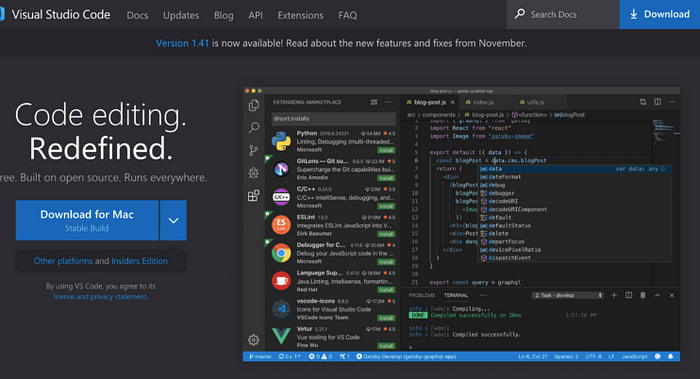Click the filter icon in Extensions Marketplace header
Image resolution: width=700 pixels, height=379 pixels.
coord(374,102)
